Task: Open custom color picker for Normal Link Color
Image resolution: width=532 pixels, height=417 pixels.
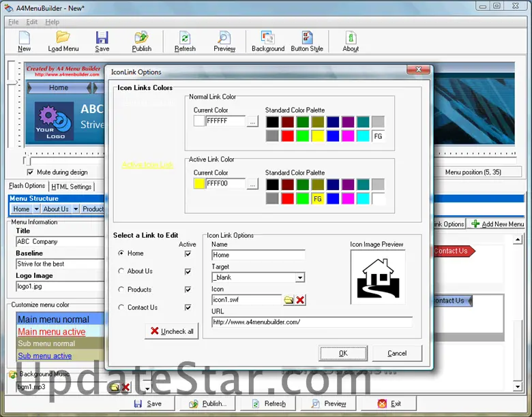Action: [x=252, y=121]
